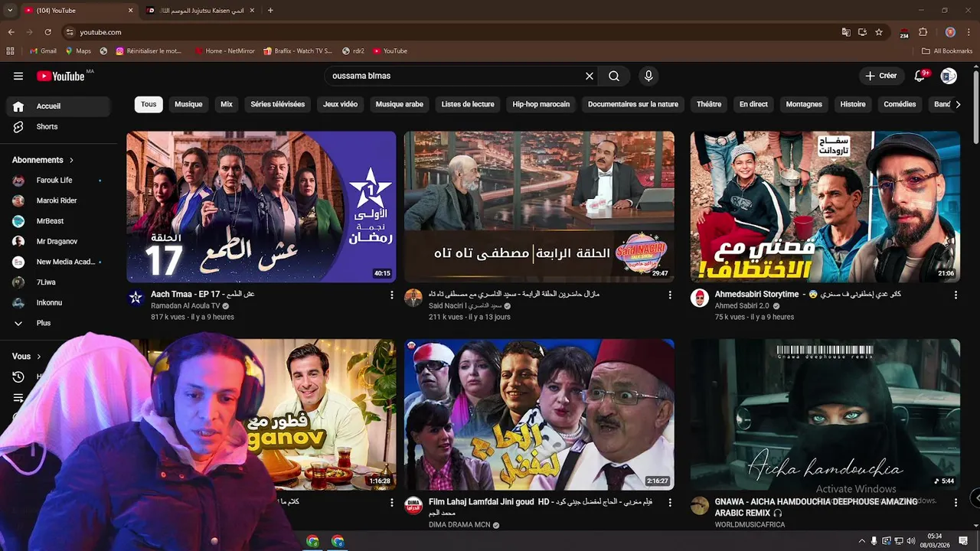Open Ahmed Sabiri 2.0 channel avatar
Viewport: 980px width, 551px height.
click(700, 298)
